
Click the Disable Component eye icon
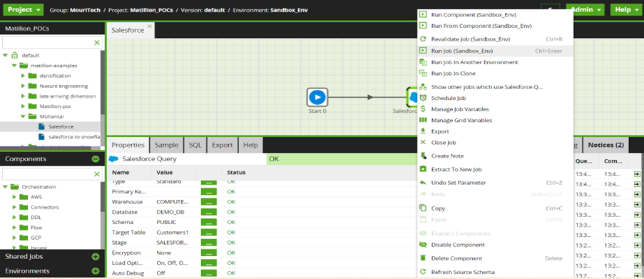423,245
